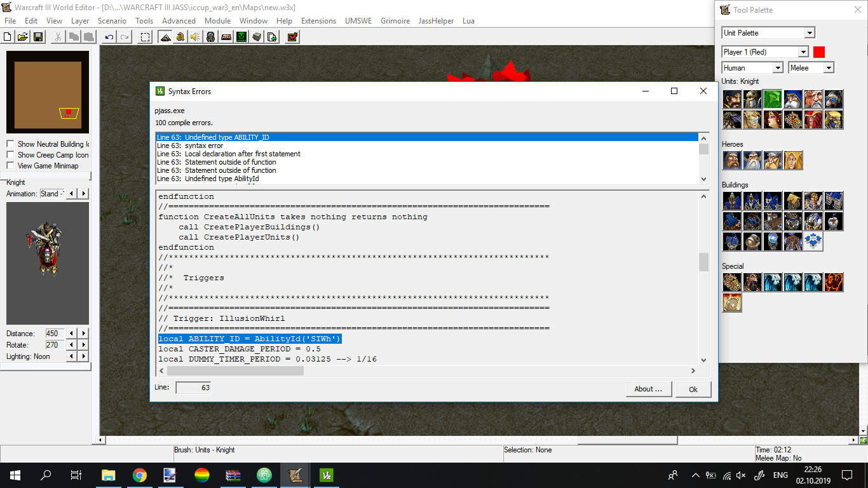Save the map with the floppy icon
Image resolution: width=868 pixels, height=488 pixels.
pos(37,37)
